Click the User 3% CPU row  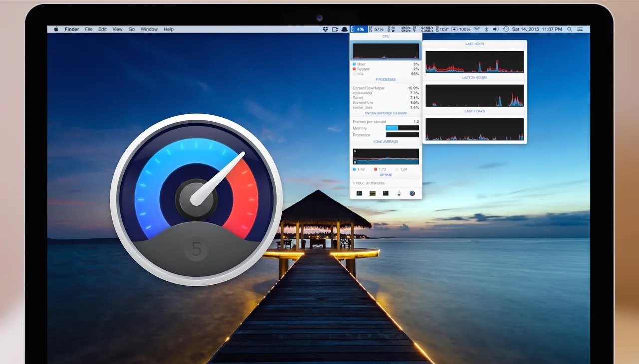click(x=386, y=64)
